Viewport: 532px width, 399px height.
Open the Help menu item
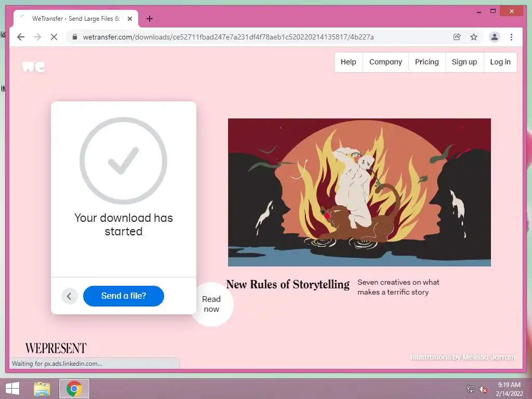pyautogui.click(x=349, y=62)
